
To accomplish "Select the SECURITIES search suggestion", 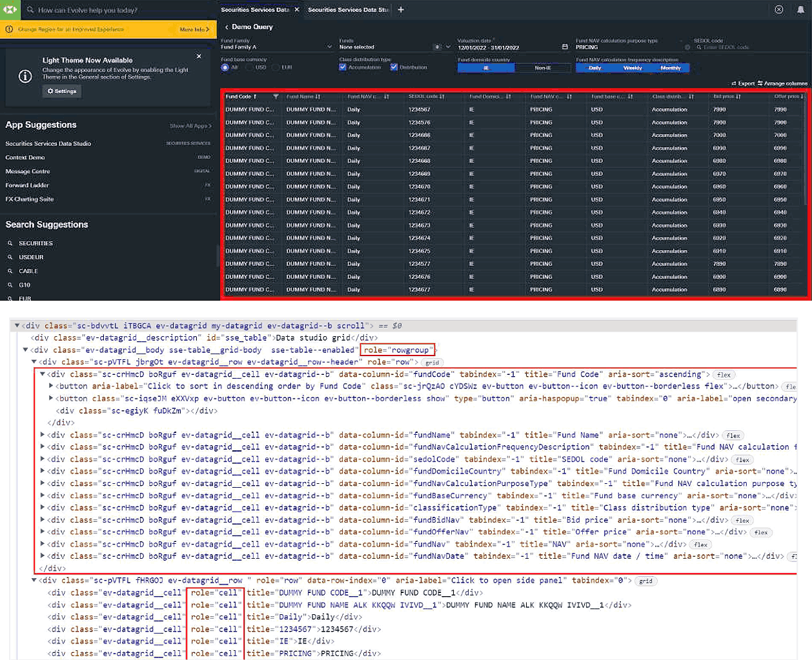I will (36, 243).
